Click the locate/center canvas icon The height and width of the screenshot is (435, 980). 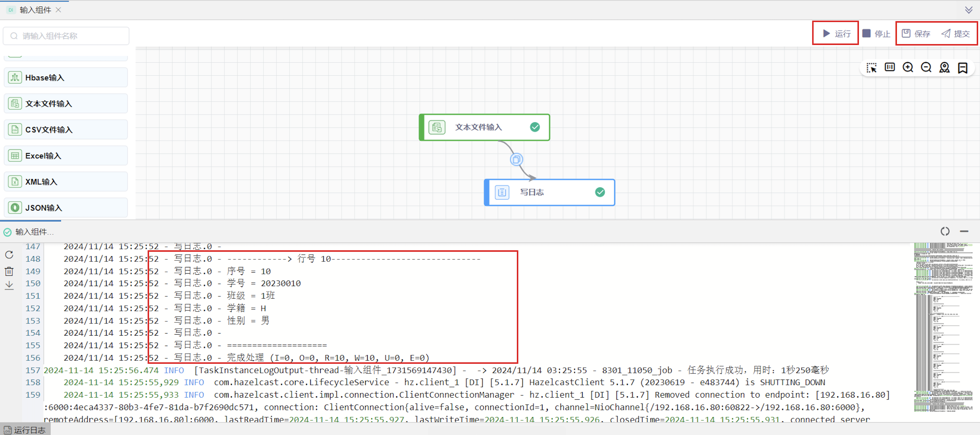click(944, 67)
